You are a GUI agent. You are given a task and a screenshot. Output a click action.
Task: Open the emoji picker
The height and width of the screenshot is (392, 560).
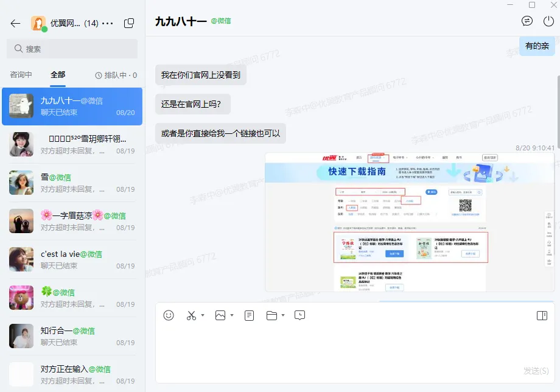tap(169, 315)
